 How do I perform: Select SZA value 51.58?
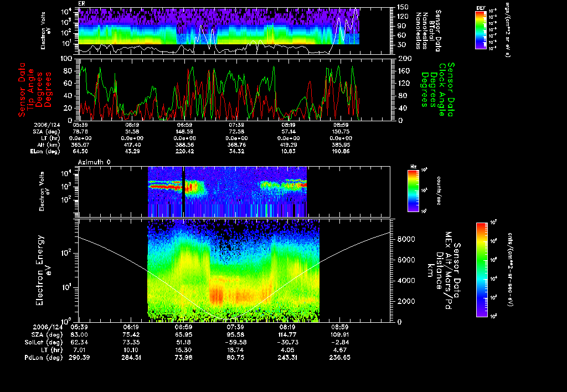(x=132, y=132)
